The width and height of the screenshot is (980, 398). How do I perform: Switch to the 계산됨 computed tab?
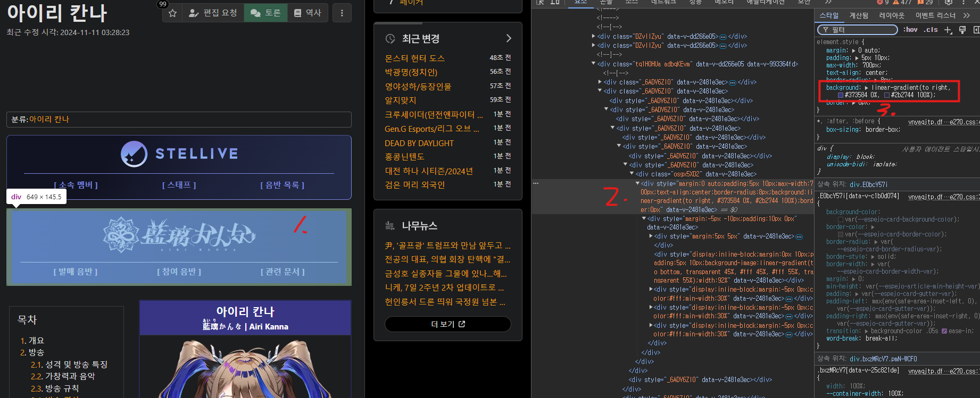pos(859,15)
